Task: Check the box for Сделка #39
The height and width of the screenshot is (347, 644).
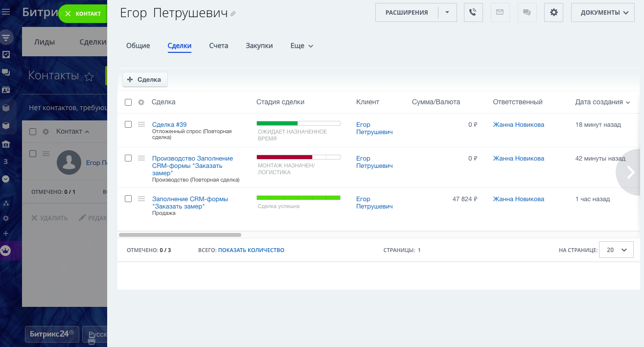Action: coord(128,124)
